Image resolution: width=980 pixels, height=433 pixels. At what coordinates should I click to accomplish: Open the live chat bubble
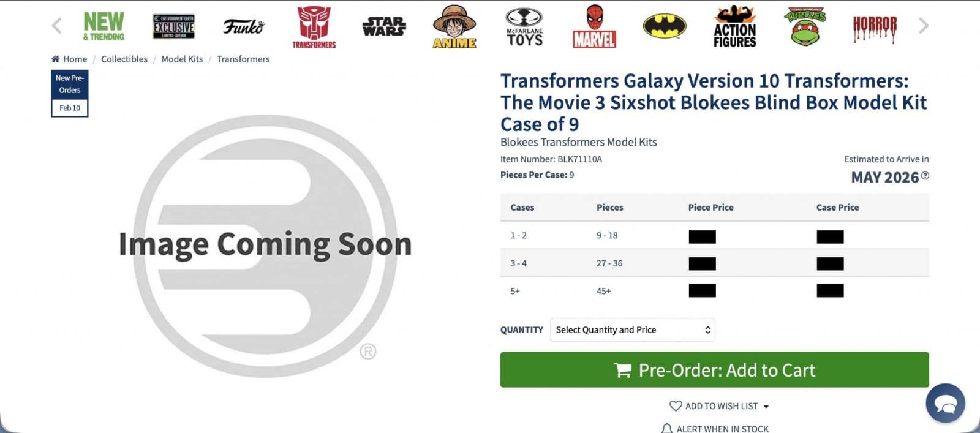(x=946, y=403)
